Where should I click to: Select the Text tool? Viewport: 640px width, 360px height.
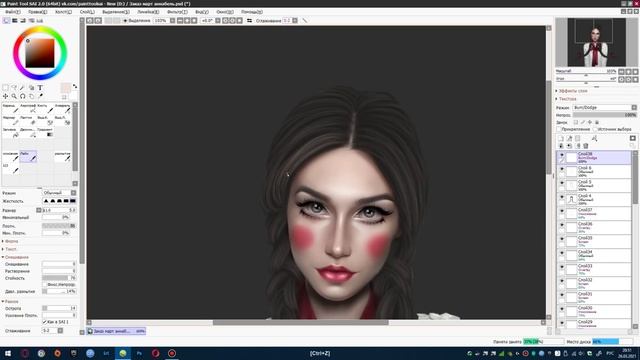[x=40, y=88]
